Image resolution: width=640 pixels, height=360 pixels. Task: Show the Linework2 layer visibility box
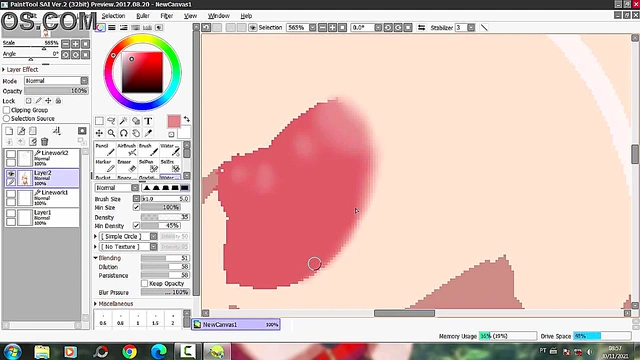11,154
